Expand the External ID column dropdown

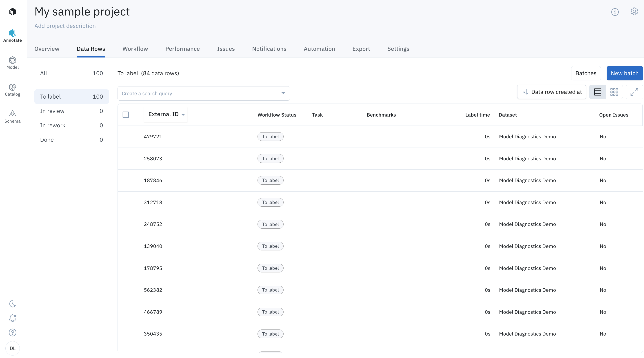point(183,115)
